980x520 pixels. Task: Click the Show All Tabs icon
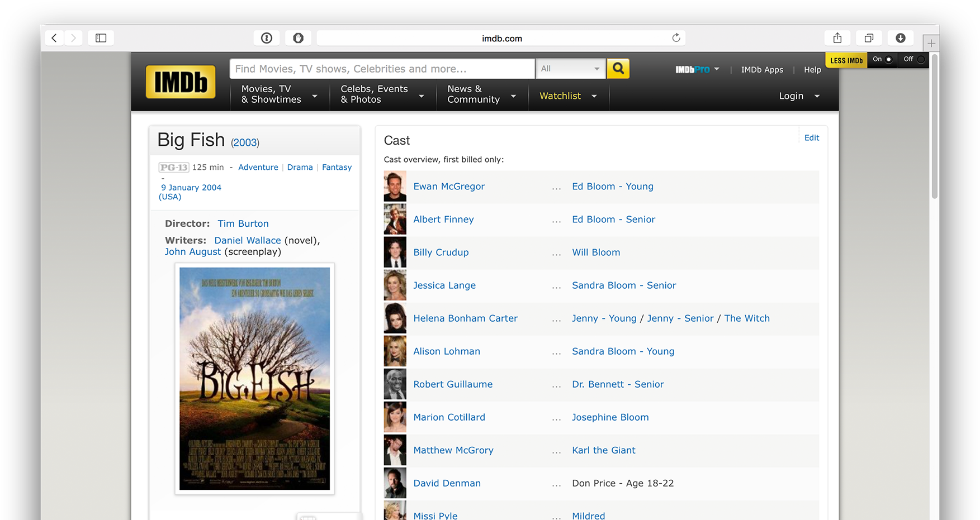(868, 37)
